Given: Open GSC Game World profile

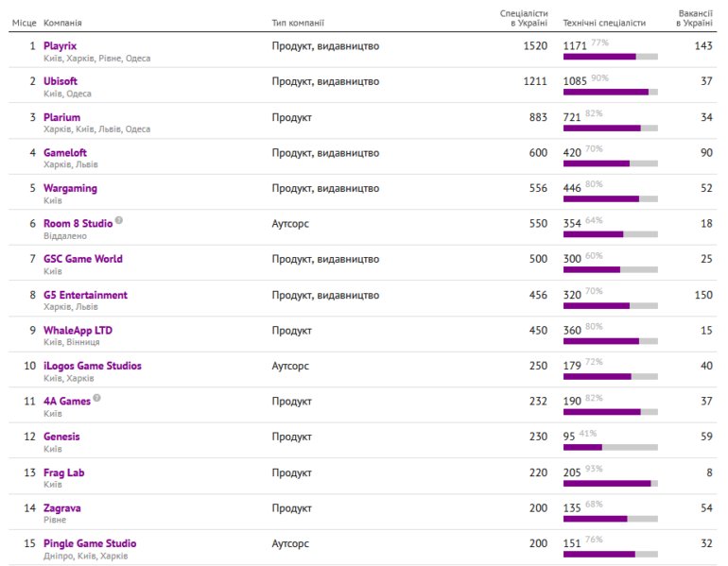Looking at the screenshot, I should coord(82,259).
